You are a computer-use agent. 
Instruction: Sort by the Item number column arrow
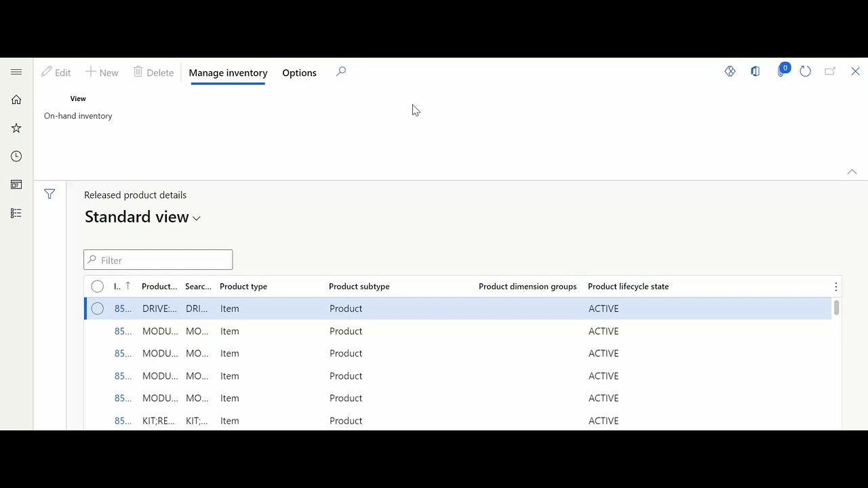click(127, 286)
